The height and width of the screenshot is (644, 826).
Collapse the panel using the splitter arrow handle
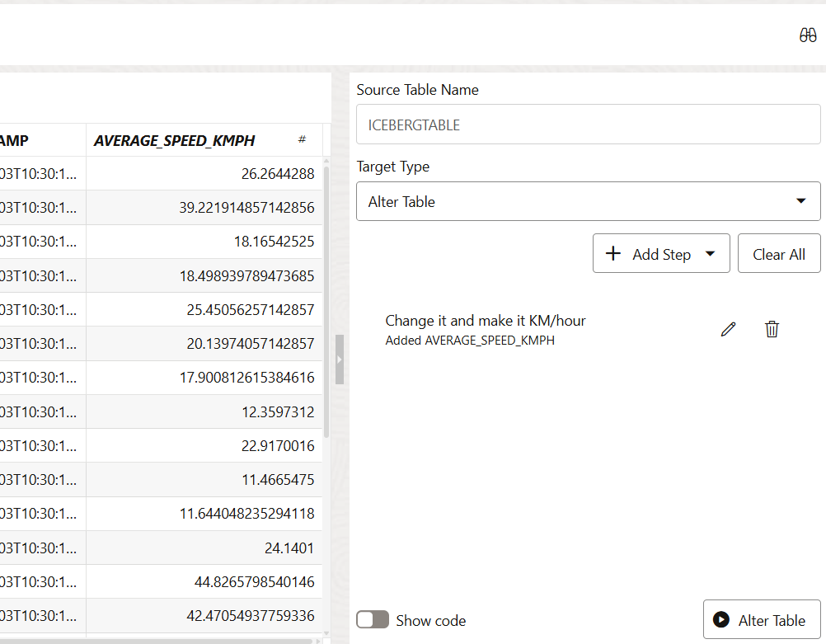coord(339,360)
